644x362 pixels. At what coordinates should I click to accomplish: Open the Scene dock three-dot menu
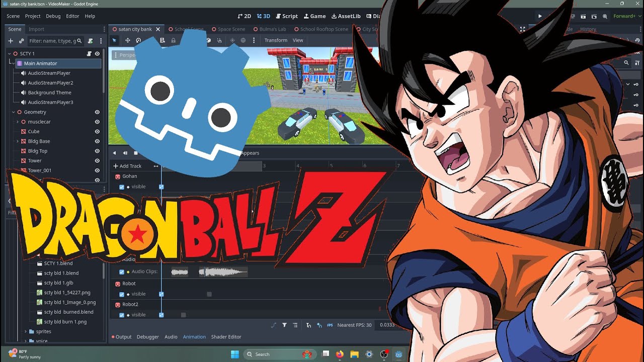[x=104, y=29]
